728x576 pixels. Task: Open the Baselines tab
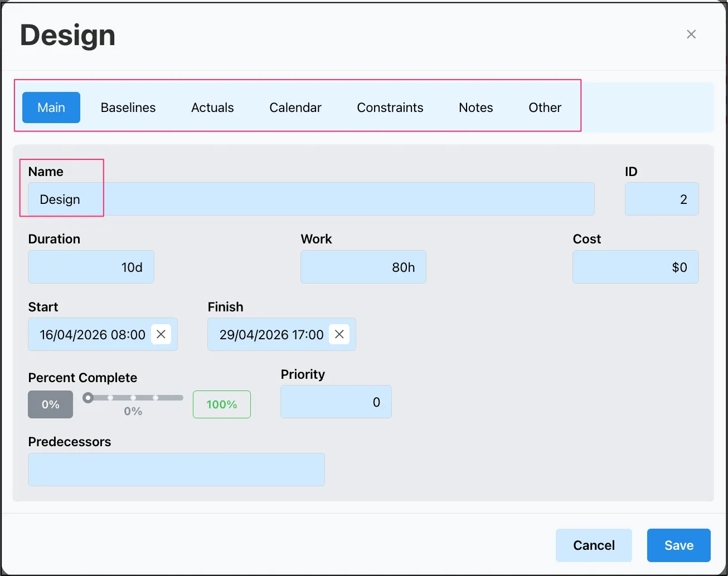[128, 108]
